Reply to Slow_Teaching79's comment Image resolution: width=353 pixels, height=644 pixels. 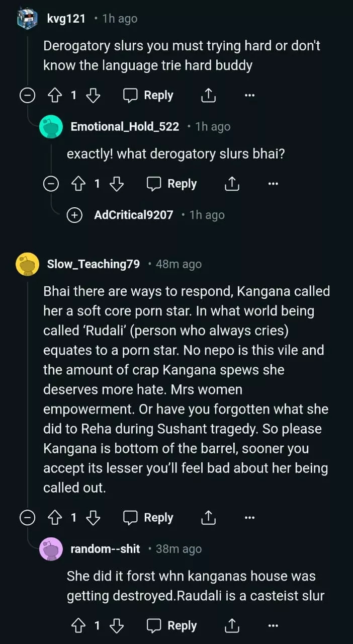click(148, 518)
